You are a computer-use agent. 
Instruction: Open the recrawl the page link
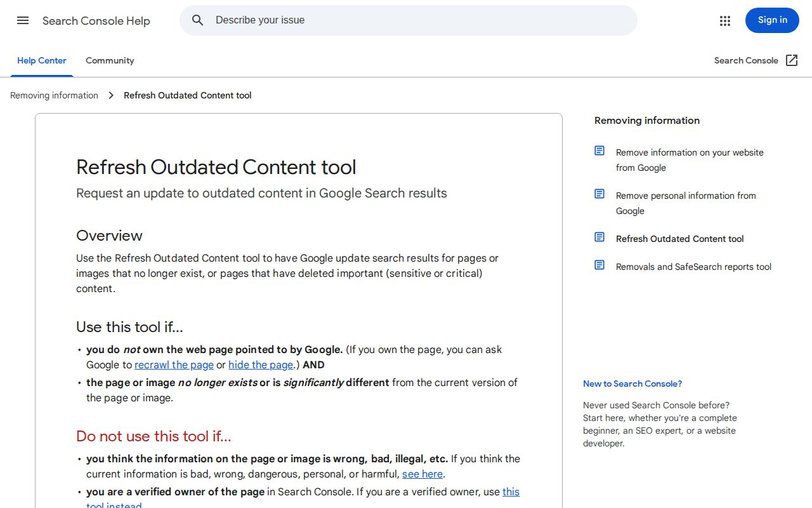coord(174,364)
